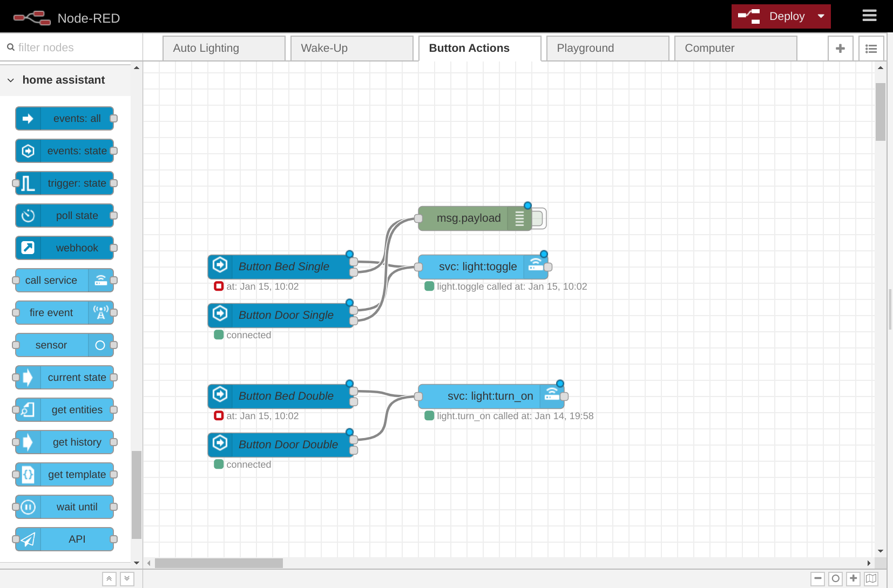
Task: Click the reset zoom circle icon
Action: [x=836, y=578]
